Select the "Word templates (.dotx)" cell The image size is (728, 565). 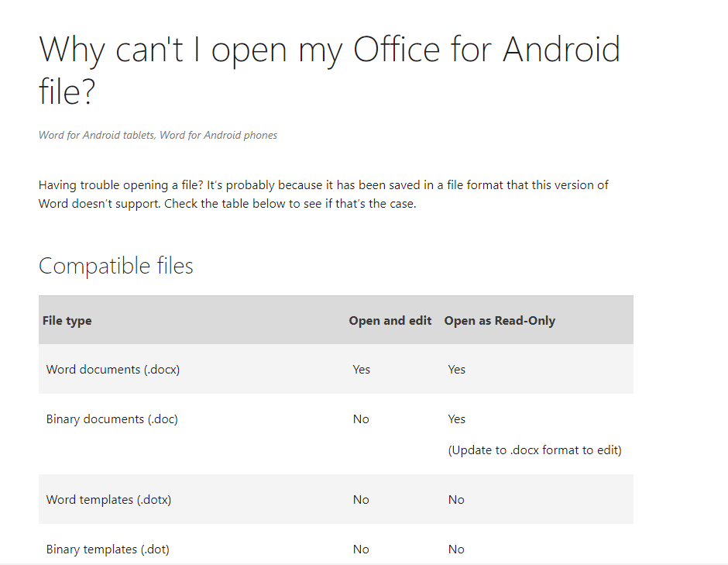(x=108, y=500)
